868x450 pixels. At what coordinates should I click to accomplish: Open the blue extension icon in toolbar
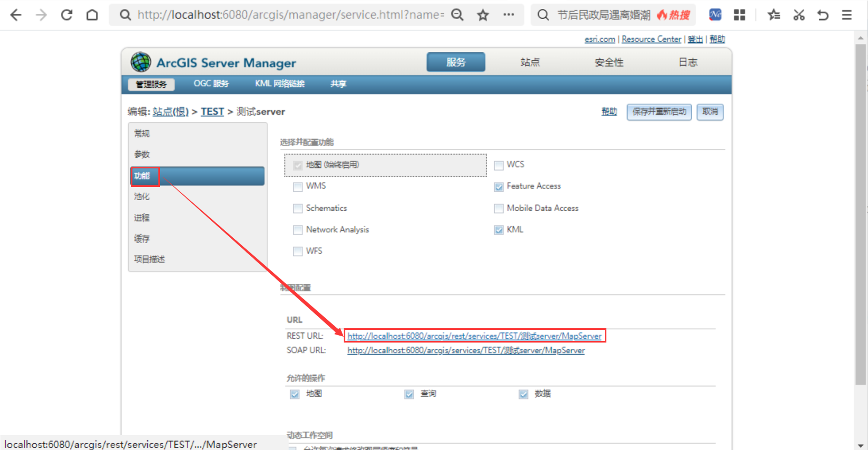[x=715, y=15]
